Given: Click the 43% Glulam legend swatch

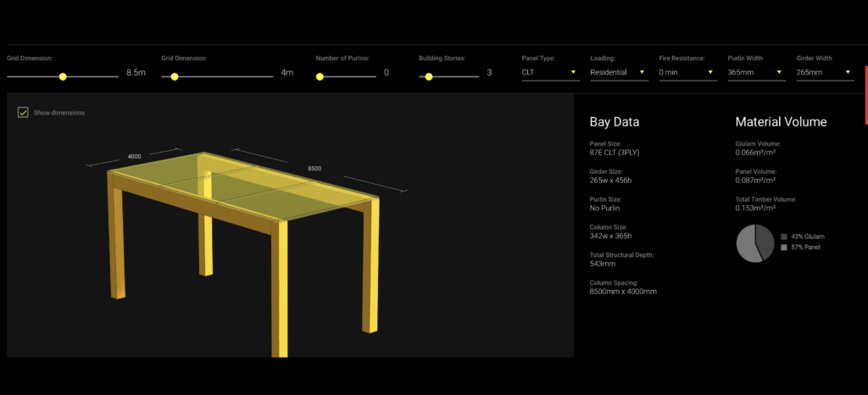Looking at the screenshot, I should tap(784, 236).
